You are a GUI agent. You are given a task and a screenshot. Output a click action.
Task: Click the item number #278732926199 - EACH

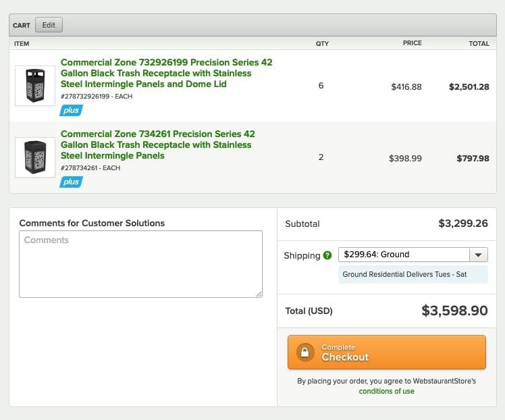[x=97, y=97]
